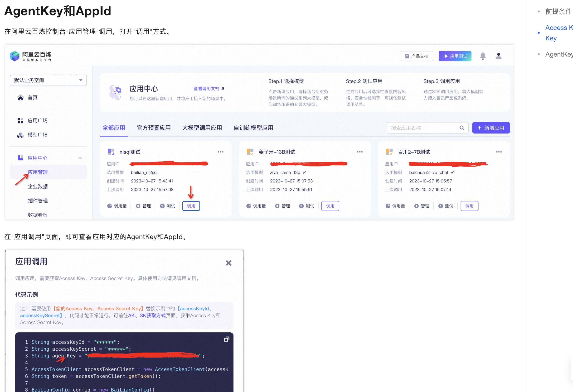Click the 新增应用 button
This screenshot has width=573, height=392.
coord(491,128)
